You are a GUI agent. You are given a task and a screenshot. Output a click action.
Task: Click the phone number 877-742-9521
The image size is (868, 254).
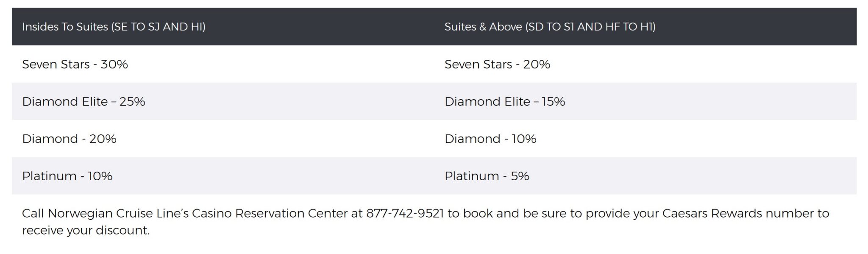click(405, 213)
